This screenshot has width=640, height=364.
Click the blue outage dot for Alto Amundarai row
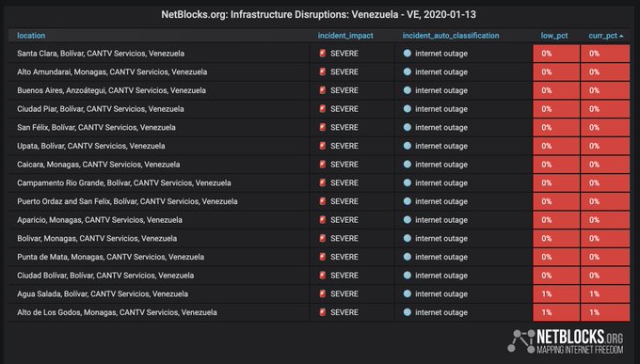407,71
